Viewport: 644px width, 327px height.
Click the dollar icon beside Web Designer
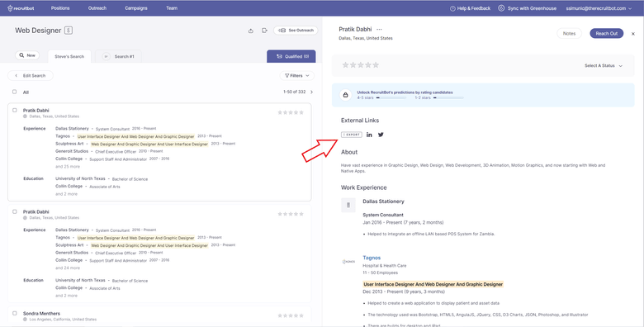tap(69, 31)
